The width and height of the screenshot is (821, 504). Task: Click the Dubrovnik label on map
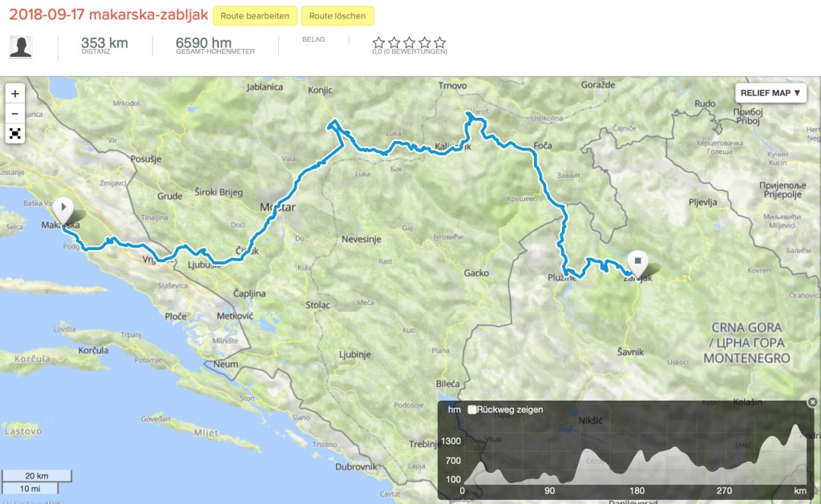tap(356, 466)
